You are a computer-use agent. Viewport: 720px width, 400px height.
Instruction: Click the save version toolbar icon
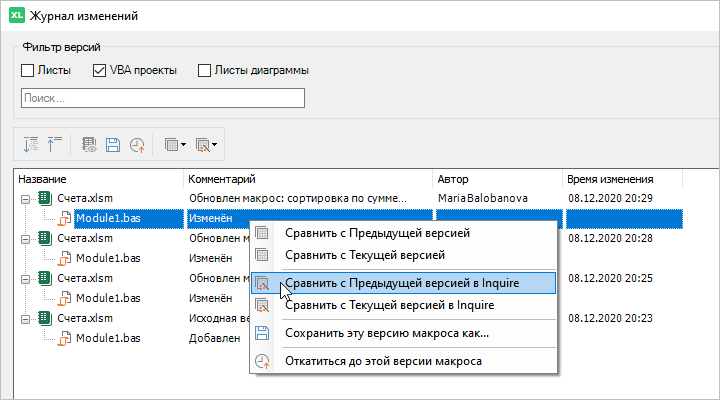113,145
